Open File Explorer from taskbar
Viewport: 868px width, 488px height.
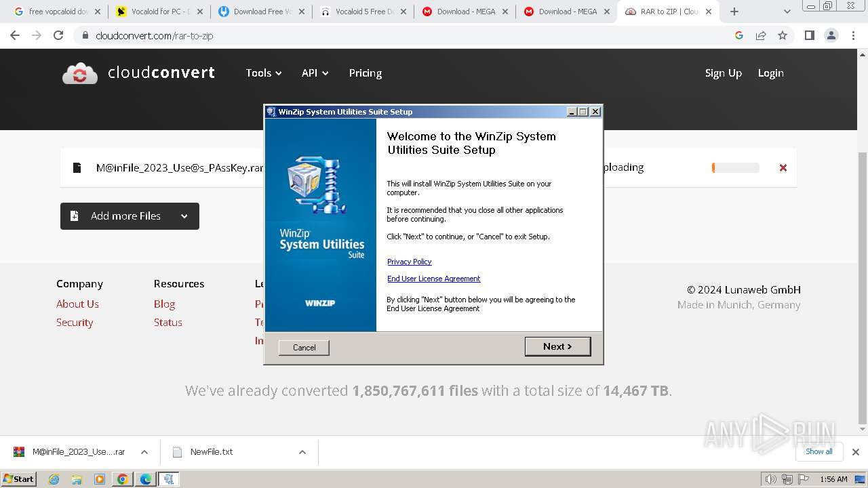(x=77, y=479)
